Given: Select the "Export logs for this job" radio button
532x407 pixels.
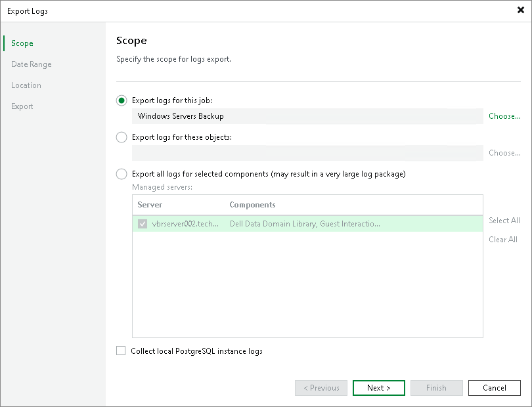Looking at the screenshot, I should coord(121,100).
